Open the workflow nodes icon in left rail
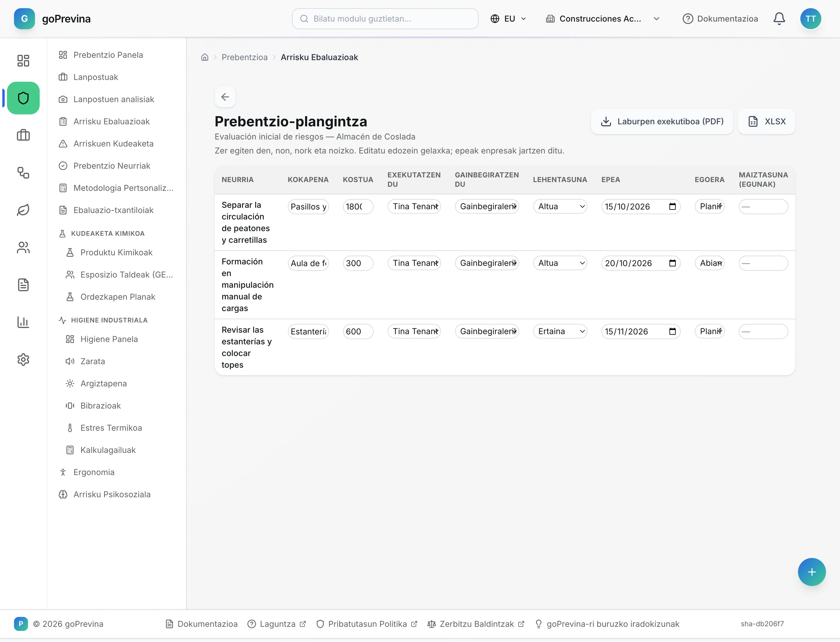The image size is (840, 642). pos(23,173)
